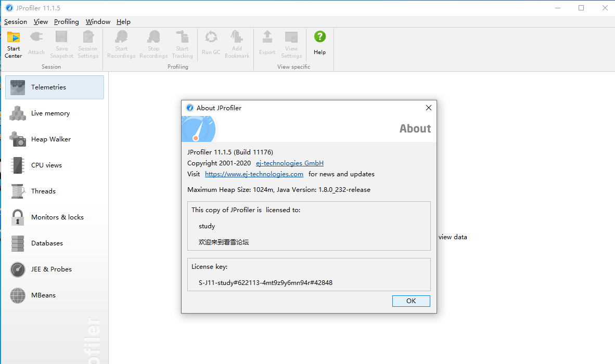Open the MBeans section
Viewport: 615px width, 364px height.
[x=55, y=295]
